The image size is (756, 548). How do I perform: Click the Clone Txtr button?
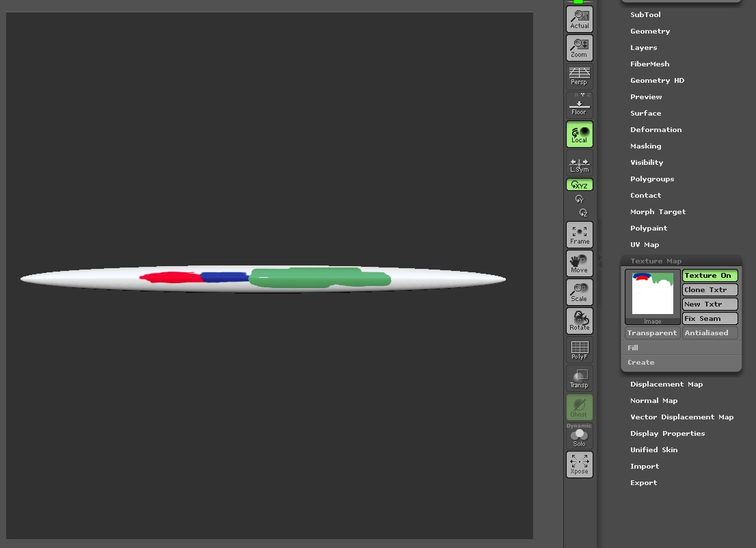point(710,290)
